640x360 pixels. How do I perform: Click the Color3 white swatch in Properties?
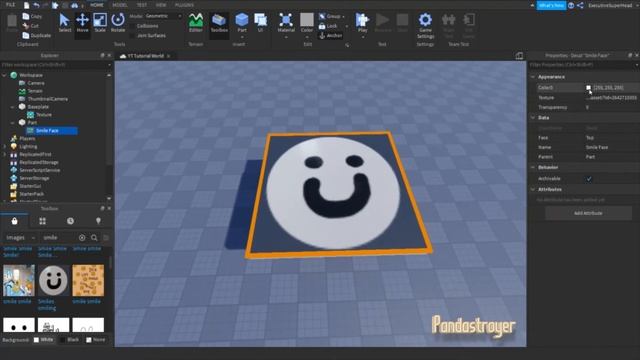(x=588, y=88)
